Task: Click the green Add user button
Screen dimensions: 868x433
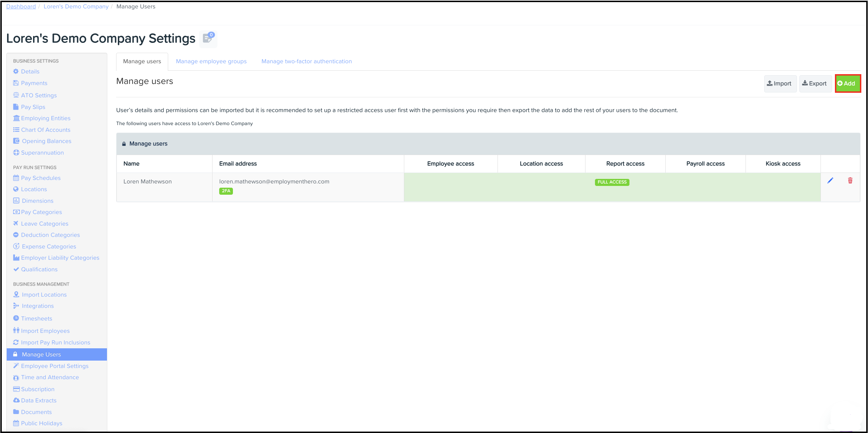Action: point(847,84)
